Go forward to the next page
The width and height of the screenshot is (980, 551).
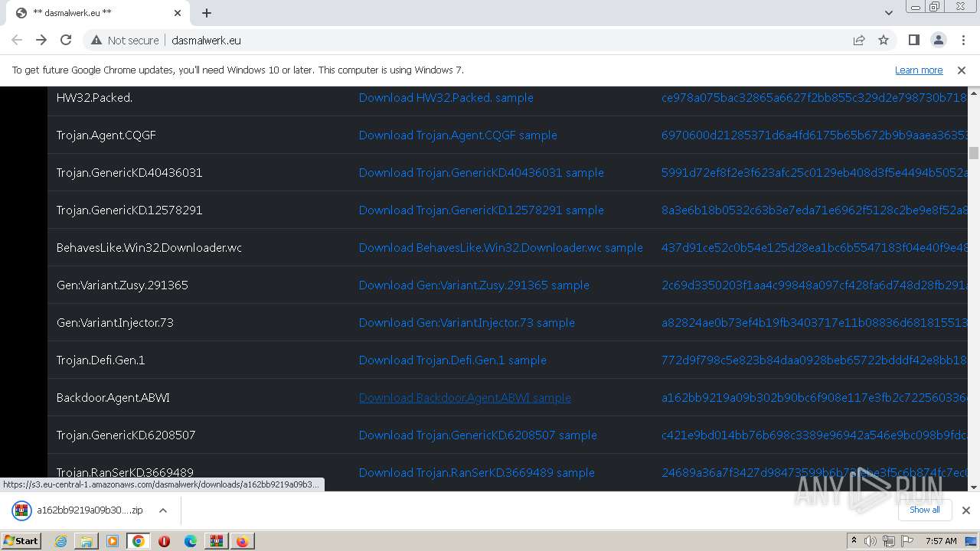41,40
